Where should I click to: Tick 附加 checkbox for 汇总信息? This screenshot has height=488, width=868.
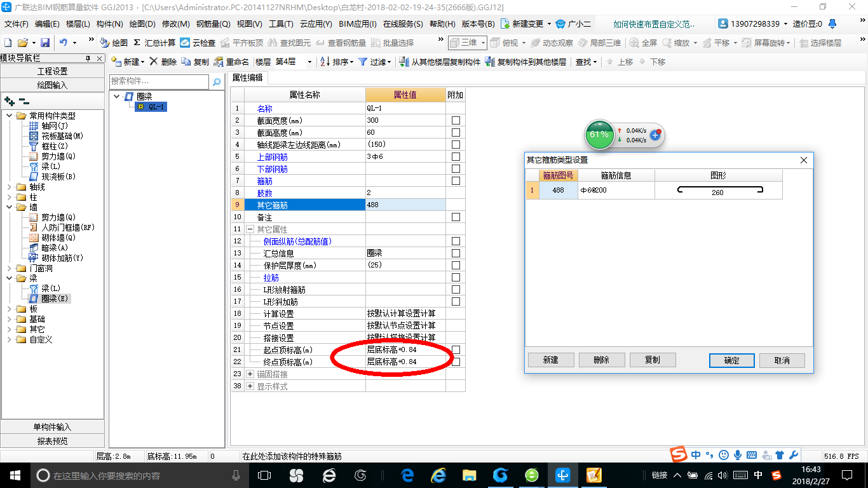456,253
